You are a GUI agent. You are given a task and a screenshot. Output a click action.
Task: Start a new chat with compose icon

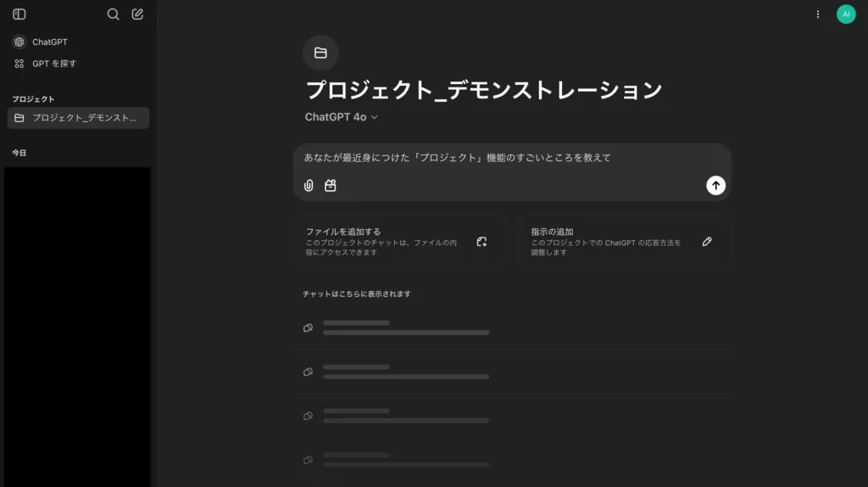point(138,14)
